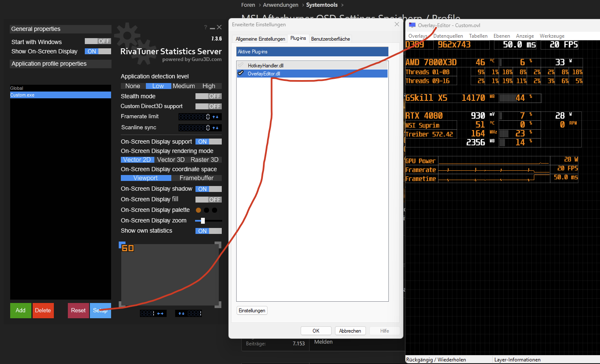
Task: Click Abbrechen to cancel the dialog
Action: 350,331
